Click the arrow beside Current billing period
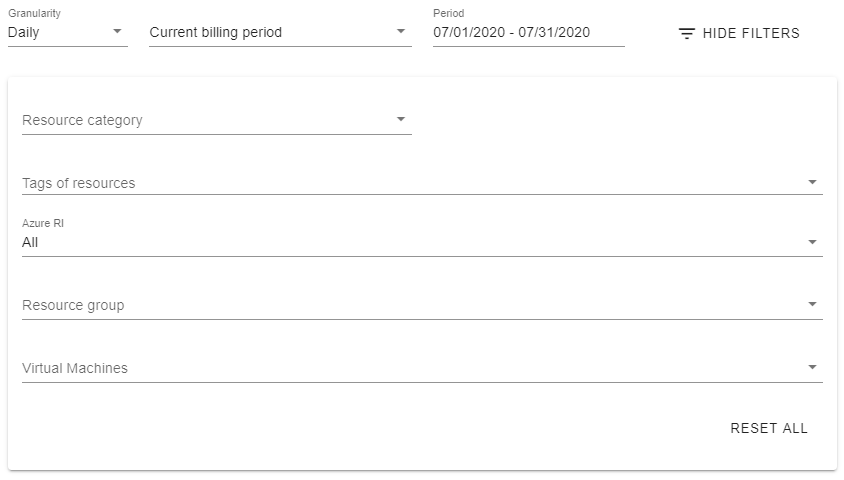This screenshot has height=480, width=844. [x=401, y=32]
